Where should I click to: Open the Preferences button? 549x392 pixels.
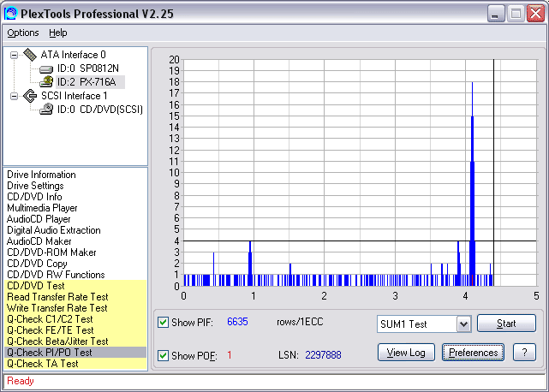coord(473,353)
